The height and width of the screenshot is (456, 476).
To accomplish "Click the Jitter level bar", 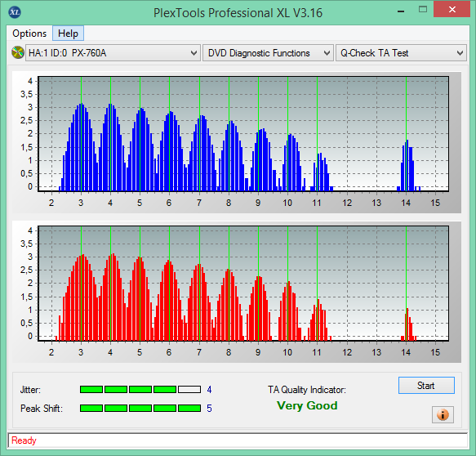I will (140, 390).
